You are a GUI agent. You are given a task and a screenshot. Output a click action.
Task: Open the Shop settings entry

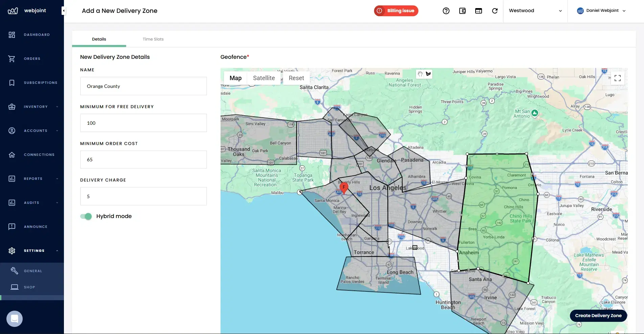pos(29,287)
